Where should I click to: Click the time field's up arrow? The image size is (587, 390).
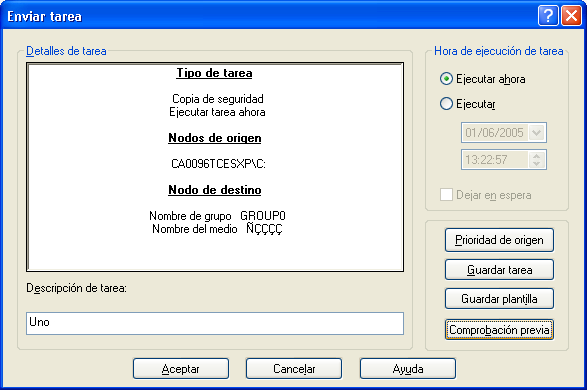click(x=537, y=156)
